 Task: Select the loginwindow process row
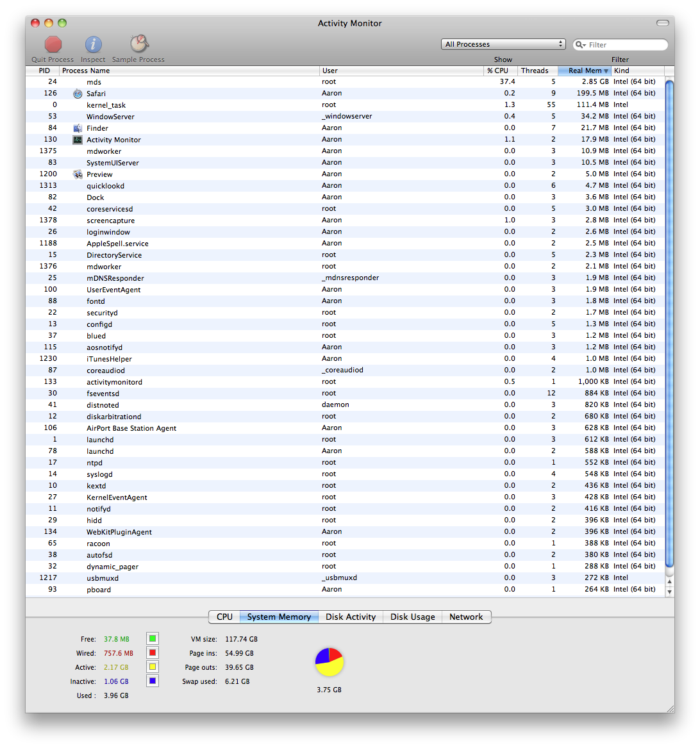345,232
